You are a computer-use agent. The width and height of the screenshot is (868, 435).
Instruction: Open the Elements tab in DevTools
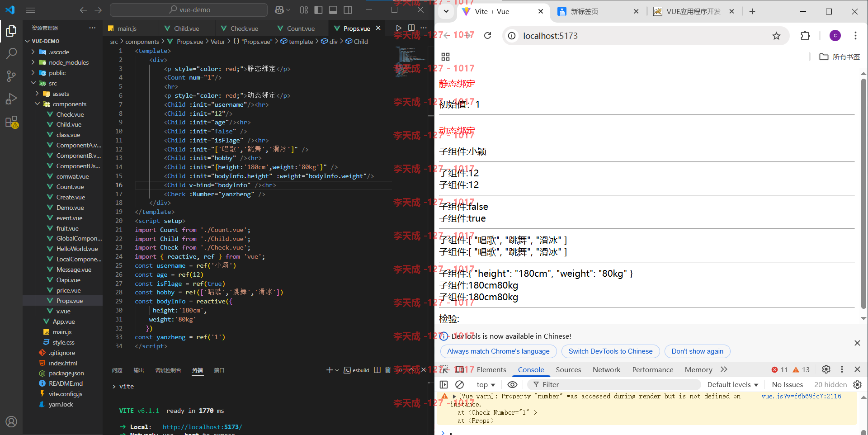(491, 369)
